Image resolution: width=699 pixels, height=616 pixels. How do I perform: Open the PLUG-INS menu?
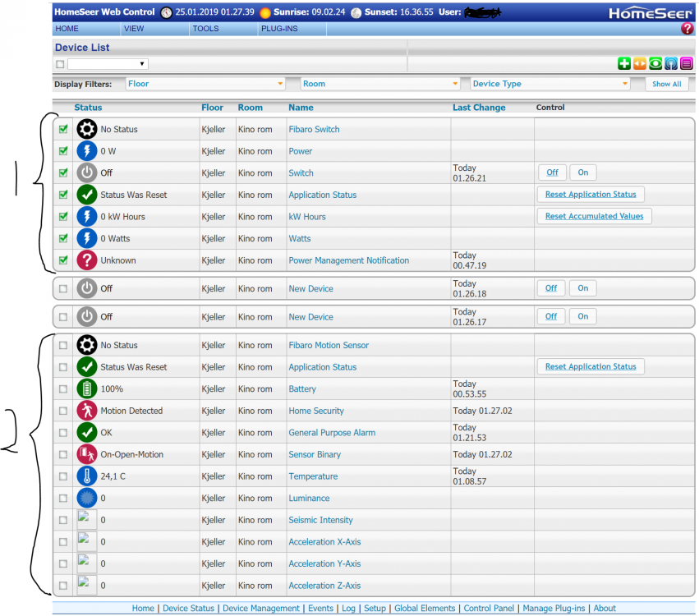(279, 29)
